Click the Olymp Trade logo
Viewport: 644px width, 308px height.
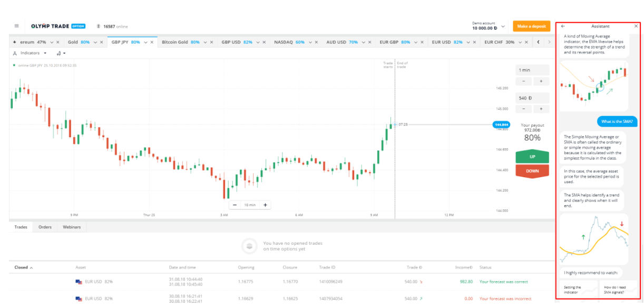tap(58, 26)
